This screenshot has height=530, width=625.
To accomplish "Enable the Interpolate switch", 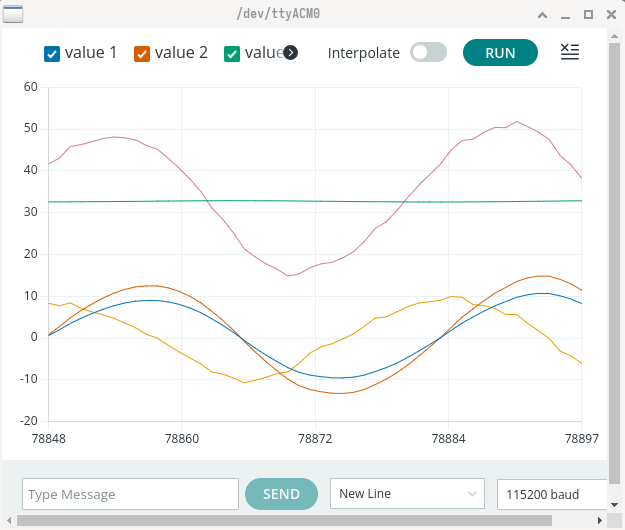I will [x=428, y=53].
